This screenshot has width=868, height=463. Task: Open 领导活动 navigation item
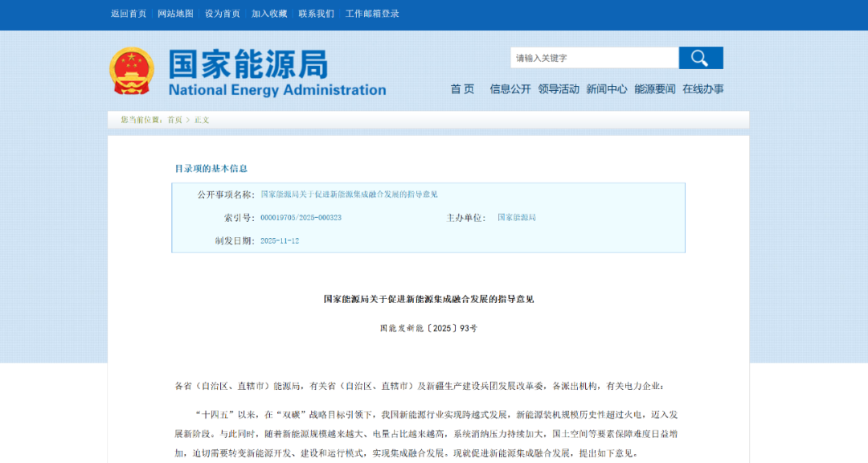(558, 89)
